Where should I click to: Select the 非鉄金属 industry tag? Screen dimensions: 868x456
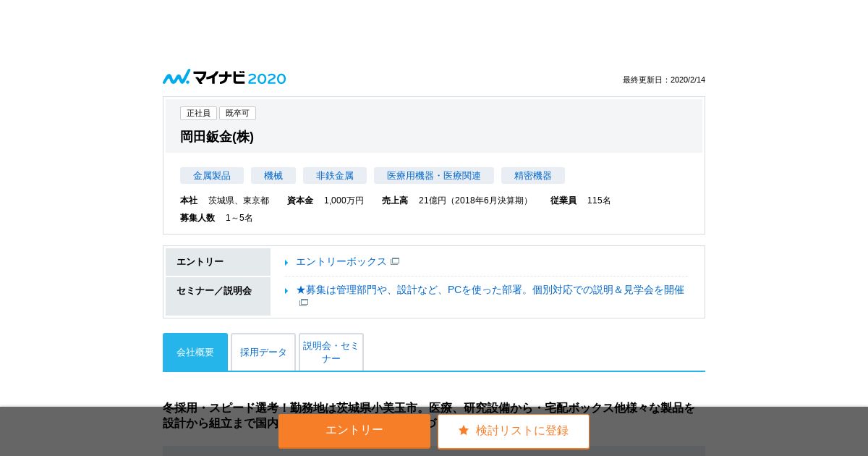(335, 175)
